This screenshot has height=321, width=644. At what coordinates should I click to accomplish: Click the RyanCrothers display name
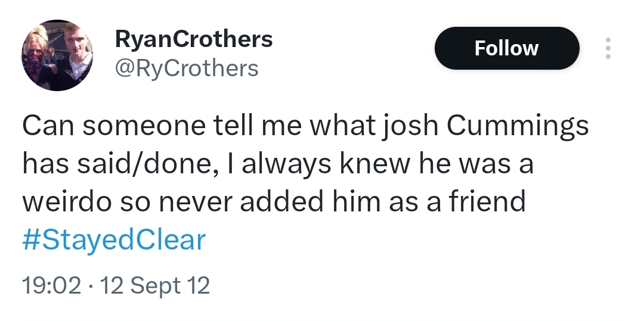tap(194, 39)
